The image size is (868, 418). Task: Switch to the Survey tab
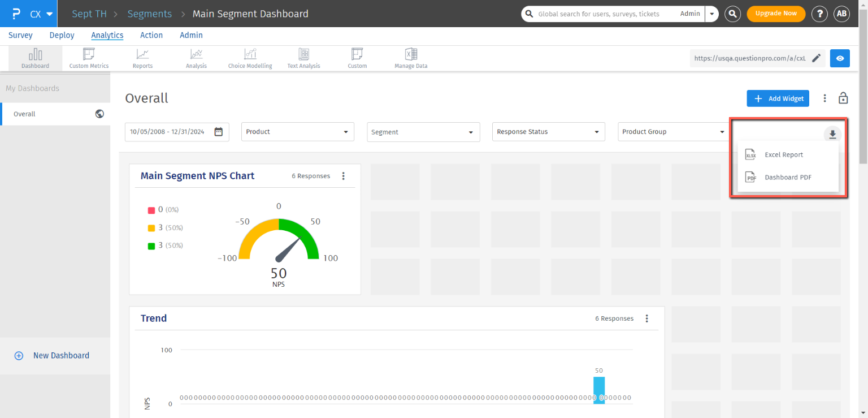coord(20,35)
